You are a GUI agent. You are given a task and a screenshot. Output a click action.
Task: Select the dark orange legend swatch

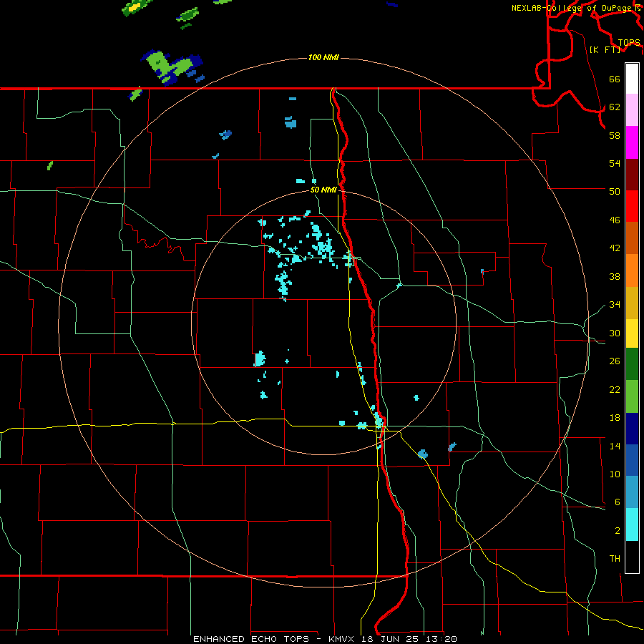point(632,238)
